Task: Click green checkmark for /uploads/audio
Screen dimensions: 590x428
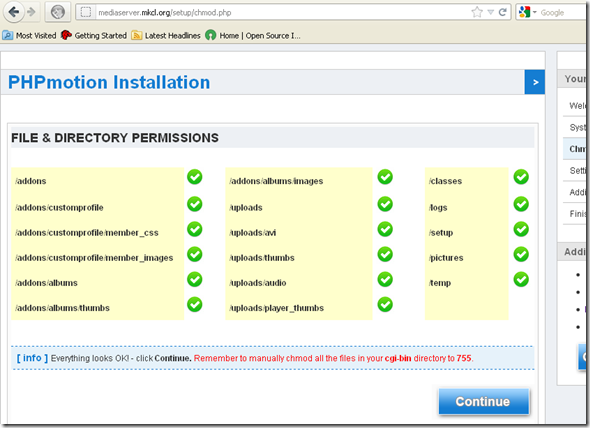Action: [x=385, y=280]
